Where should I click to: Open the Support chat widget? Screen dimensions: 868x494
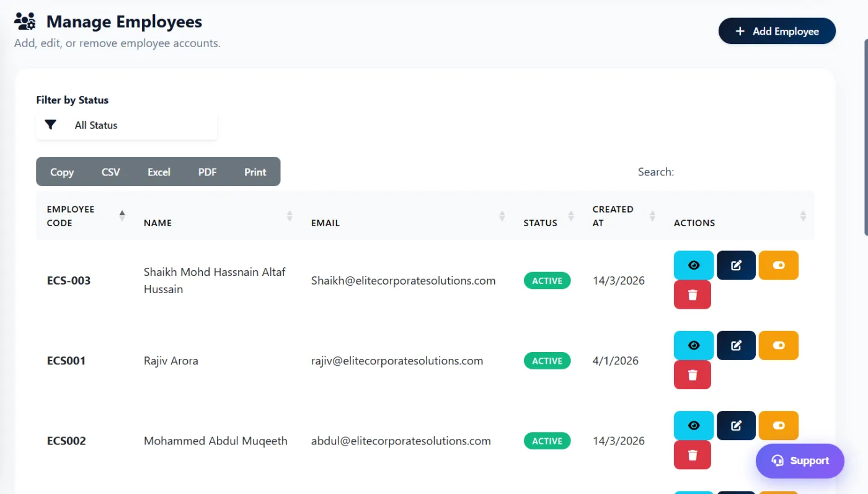[x=800, y=461]
